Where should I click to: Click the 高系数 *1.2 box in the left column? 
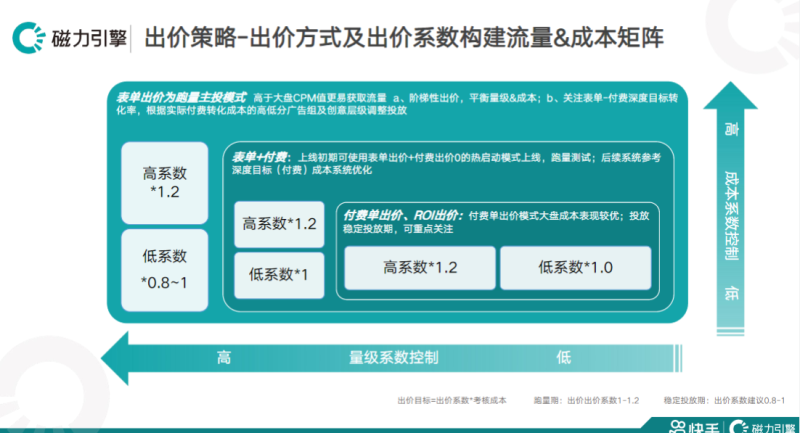165,183
